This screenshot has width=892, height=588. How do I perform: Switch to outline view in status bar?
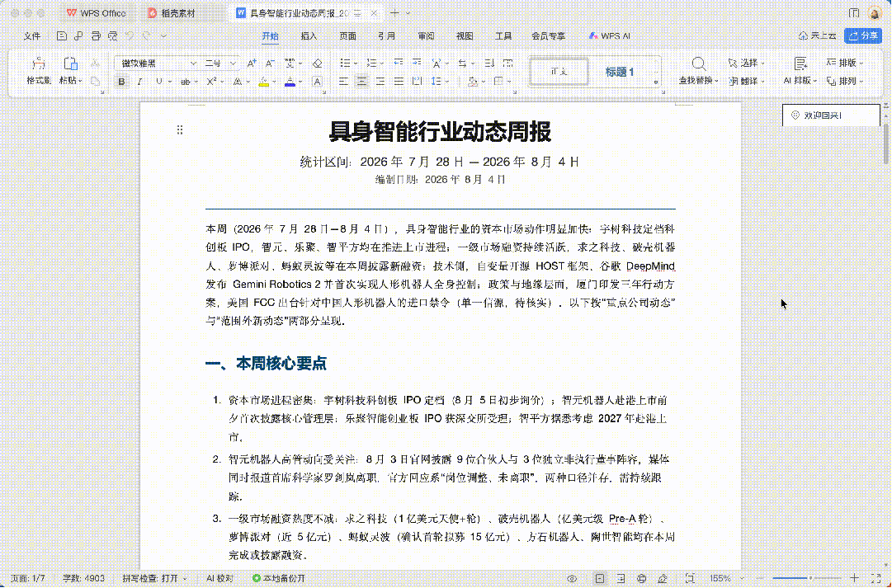621,578
